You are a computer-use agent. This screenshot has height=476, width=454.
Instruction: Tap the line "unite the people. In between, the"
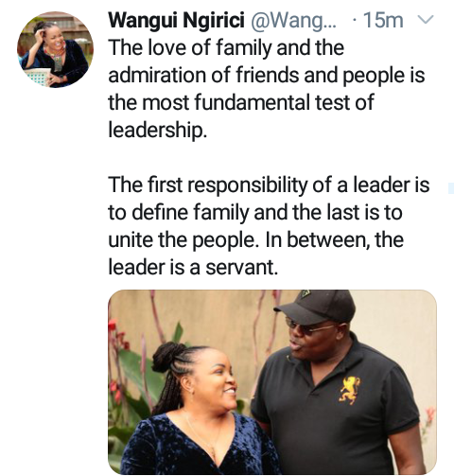[x=255, y=239]
